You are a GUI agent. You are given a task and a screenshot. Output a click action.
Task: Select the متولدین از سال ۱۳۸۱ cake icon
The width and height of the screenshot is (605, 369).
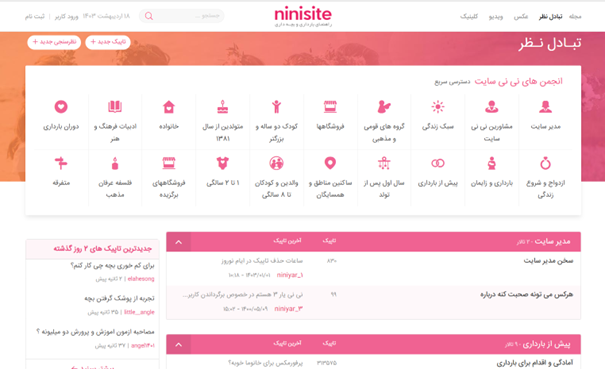point(223,107)
